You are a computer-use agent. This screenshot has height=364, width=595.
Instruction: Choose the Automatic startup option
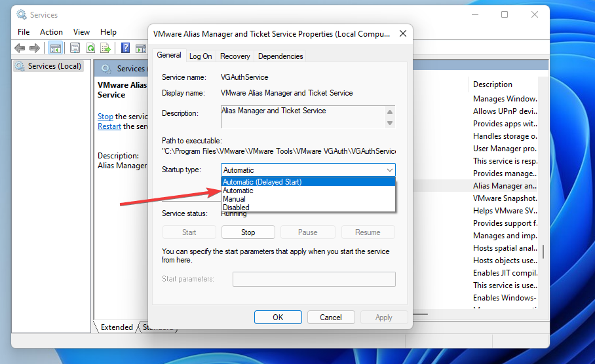[x=308, y=191]
